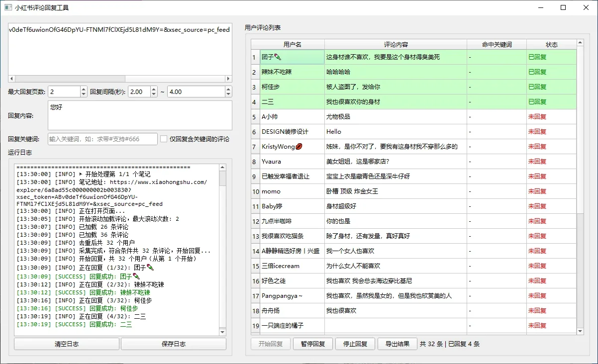Click into the 回复内容 text box

coord(140,115)
